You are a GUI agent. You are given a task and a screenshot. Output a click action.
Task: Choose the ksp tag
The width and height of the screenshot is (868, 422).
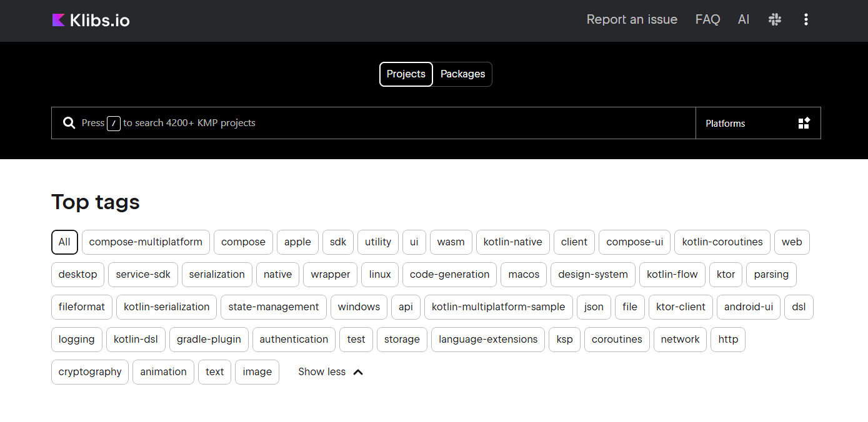tap(565, 340)
